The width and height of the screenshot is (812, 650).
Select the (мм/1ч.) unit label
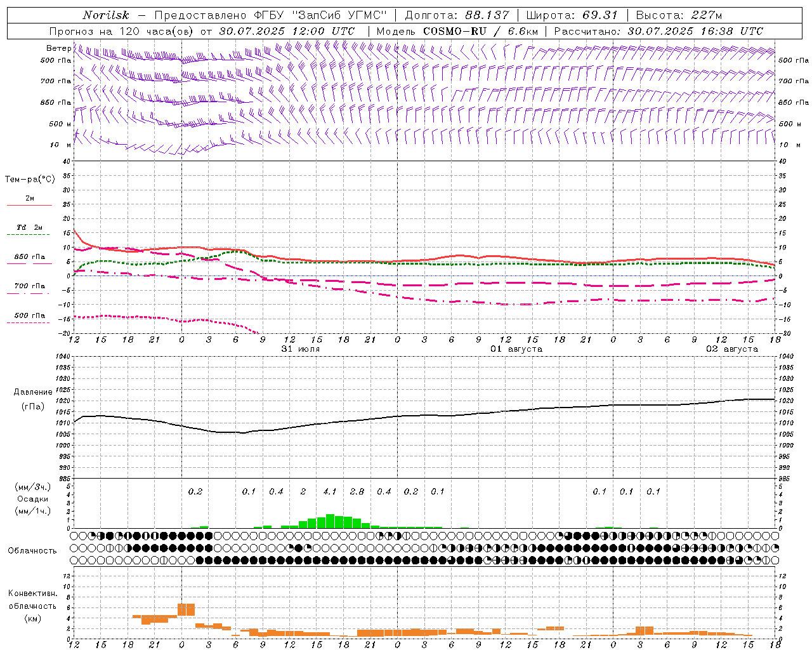pos(32,511)
